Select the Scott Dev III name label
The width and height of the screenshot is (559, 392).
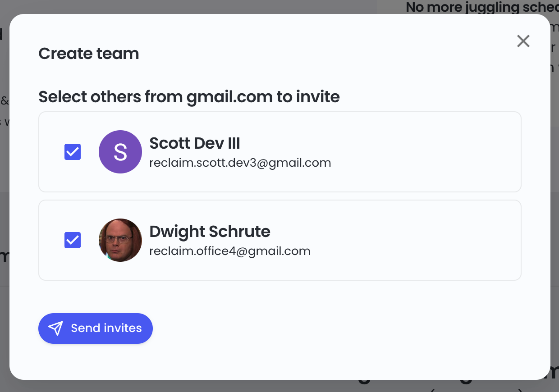click(195, 143)
